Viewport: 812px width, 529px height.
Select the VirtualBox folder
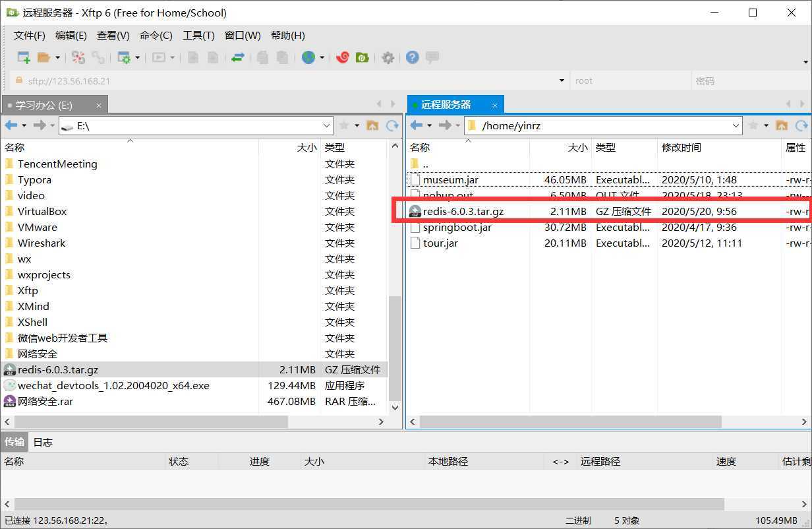tap(42, 211)
